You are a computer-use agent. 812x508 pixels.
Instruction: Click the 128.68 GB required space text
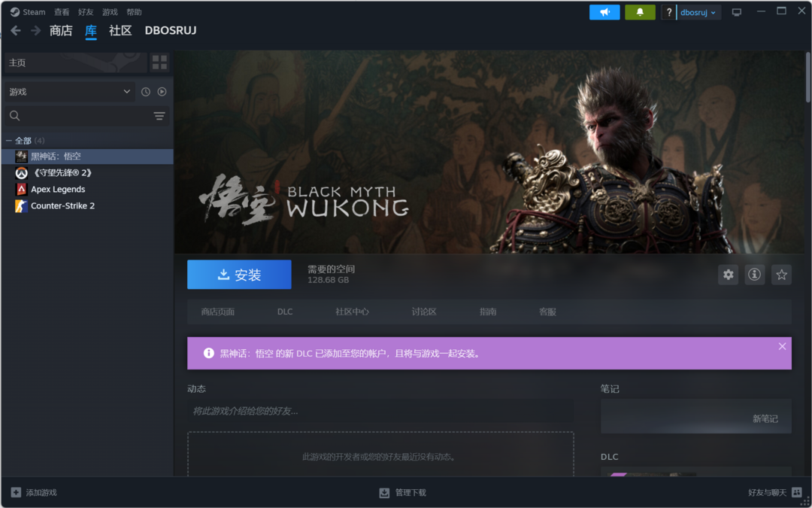(329, 280)
